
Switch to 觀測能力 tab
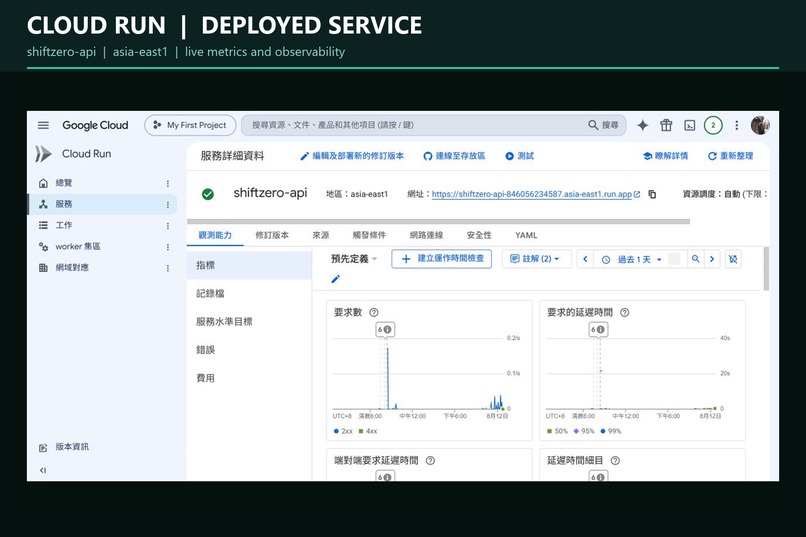tap(215, 235)
